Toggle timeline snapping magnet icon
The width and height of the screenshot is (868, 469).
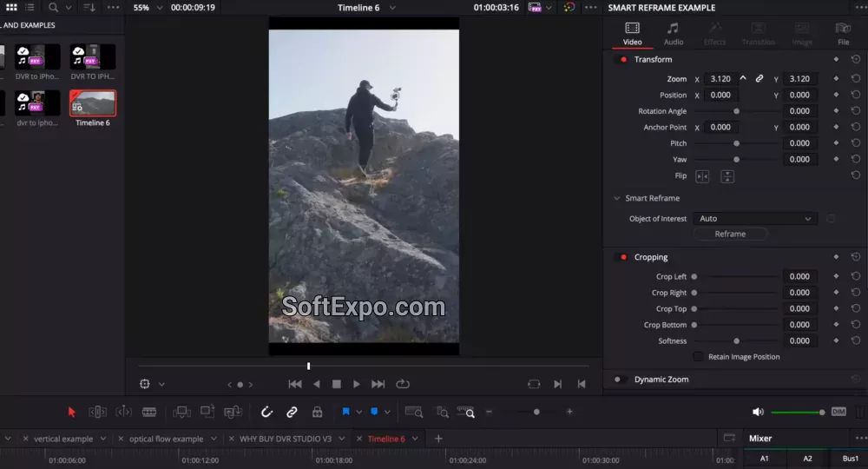pos(266,412)
